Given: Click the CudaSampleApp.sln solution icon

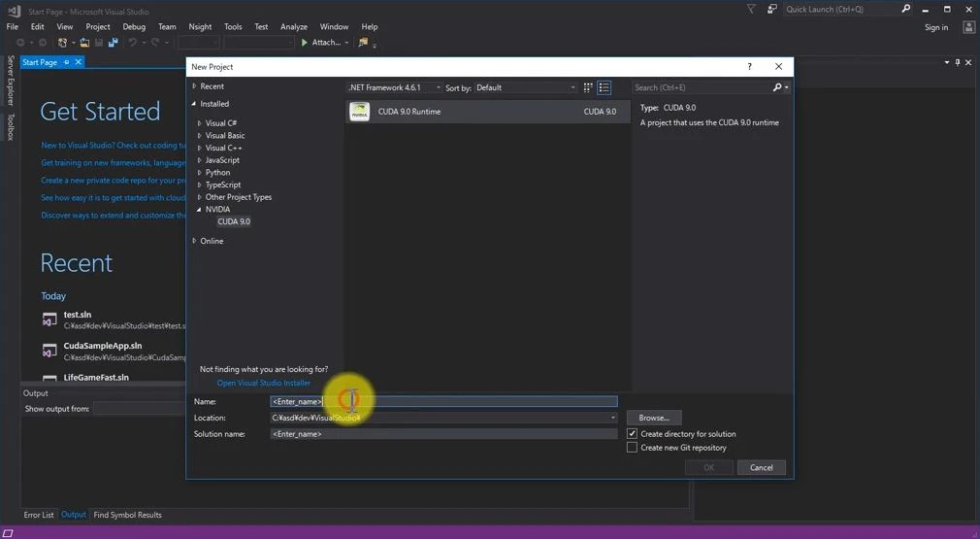Looking at the screenshot, I should coord(49,351).
